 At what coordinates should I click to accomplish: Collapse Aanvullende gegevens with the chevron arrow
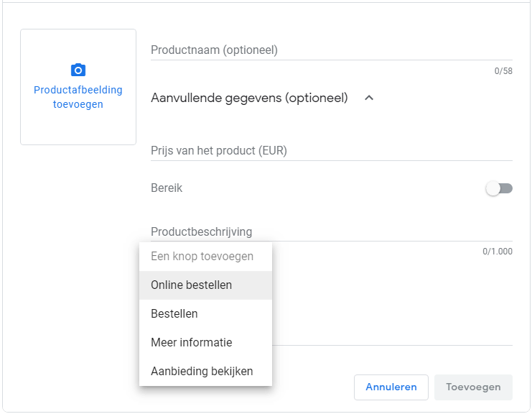pos(369,98)
